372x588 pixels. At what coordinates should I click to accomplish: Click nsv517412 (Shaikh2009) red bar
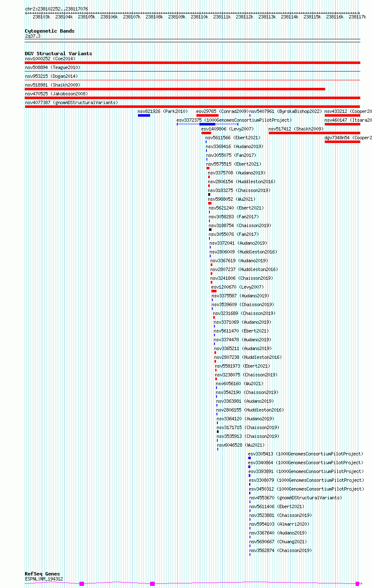tap(314, 133)
